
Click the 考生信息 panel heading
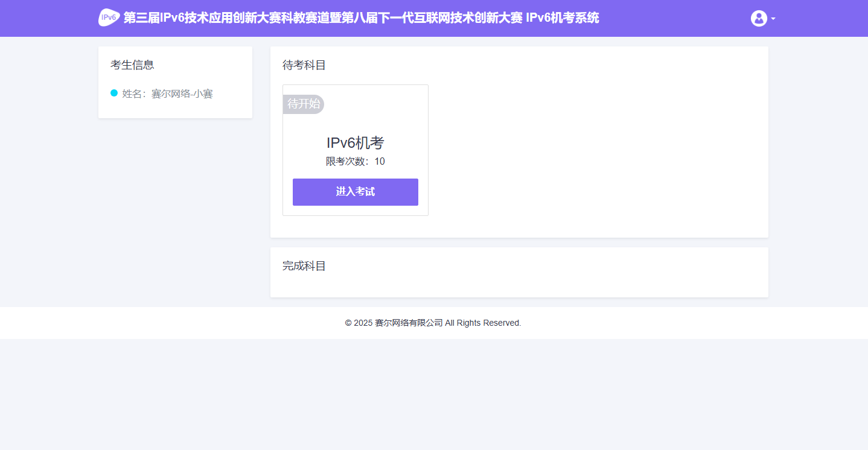pyautogui.click(x=132, y=65)
